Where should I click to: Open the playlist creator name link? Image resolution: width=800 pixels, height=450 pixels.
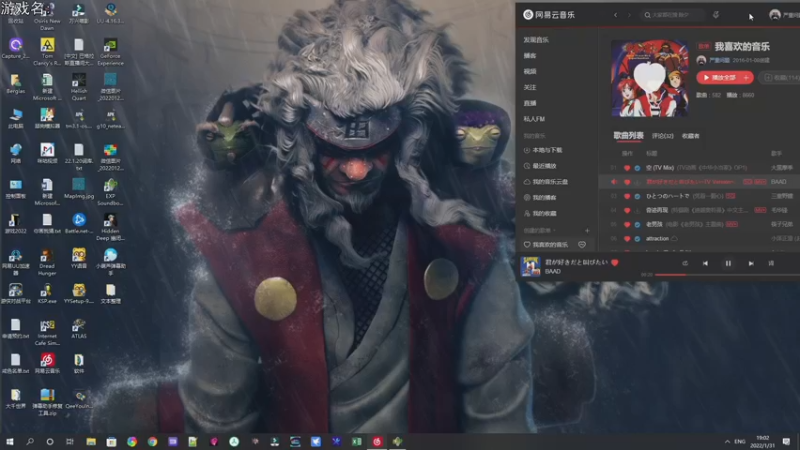(x=719, y=60)
